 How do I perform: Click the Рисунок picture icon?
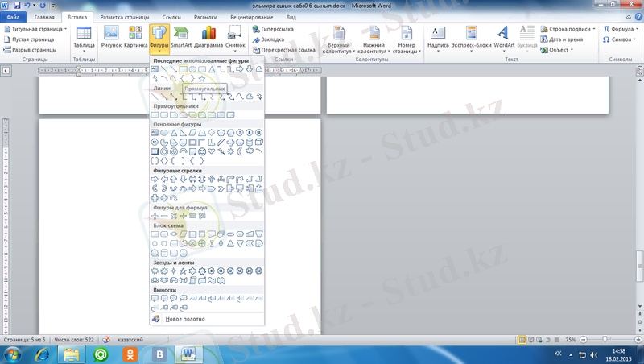coord(111,37)
